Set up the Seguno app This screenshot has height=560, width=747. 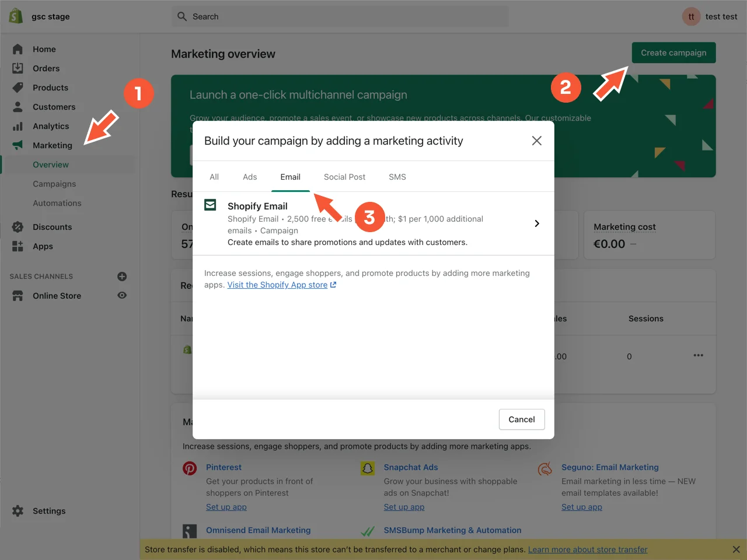point(582,507)
